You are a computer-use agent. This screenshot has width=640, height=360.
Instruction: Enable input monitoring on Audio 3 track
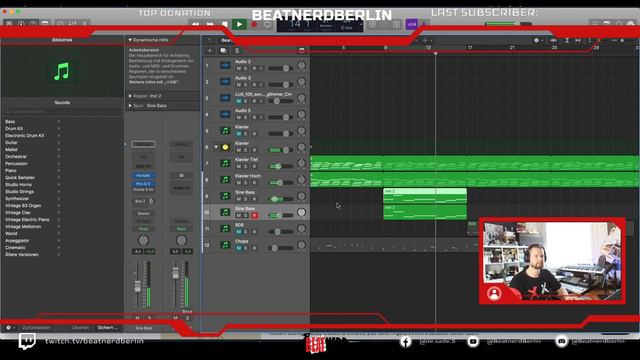tap(261, 85)
